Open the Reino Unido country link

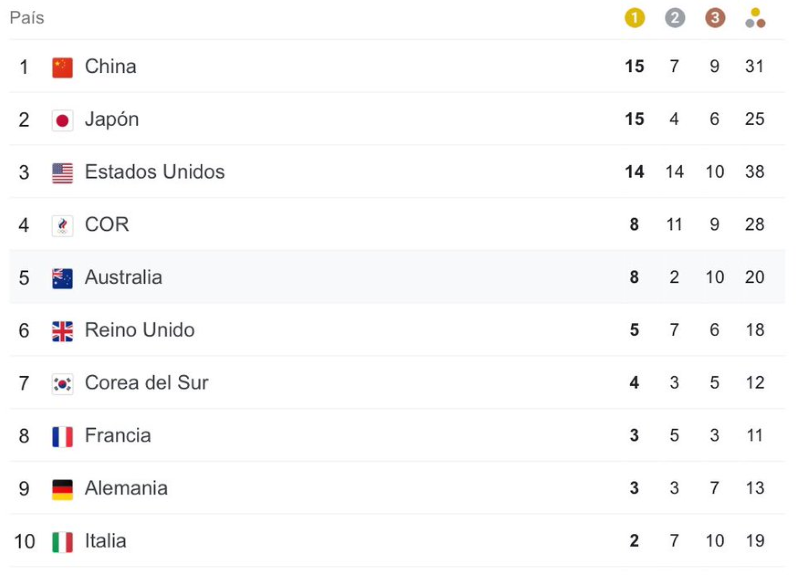[140, 330]
